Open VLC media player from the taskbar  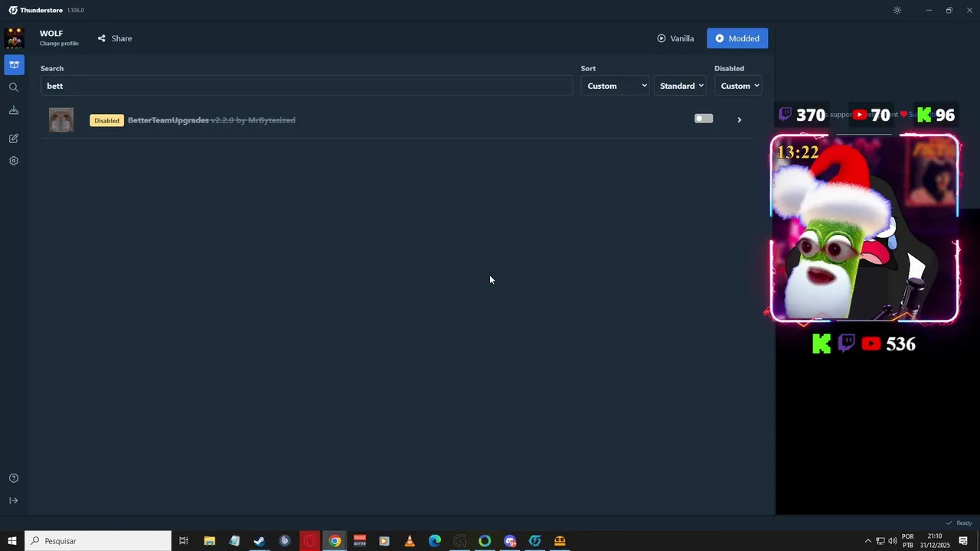[410, 541]
